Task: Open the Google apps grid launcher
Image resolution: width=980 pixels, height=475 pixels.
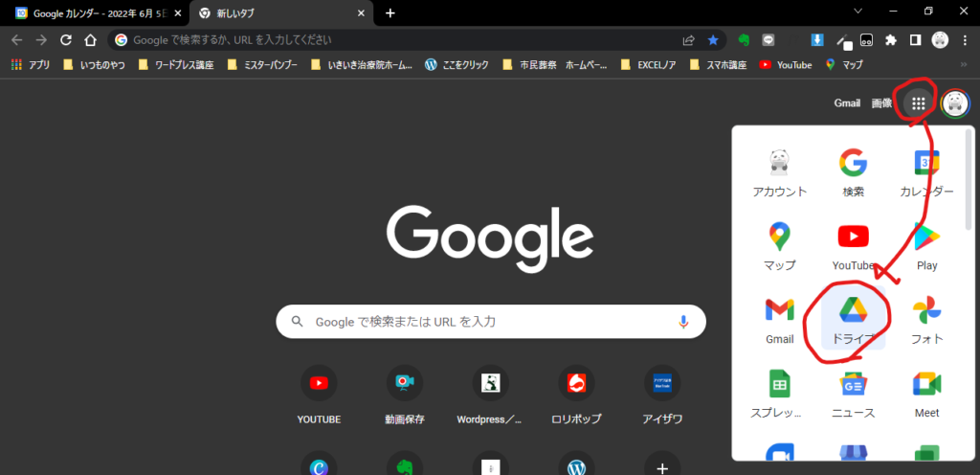Action: [918, 103]
